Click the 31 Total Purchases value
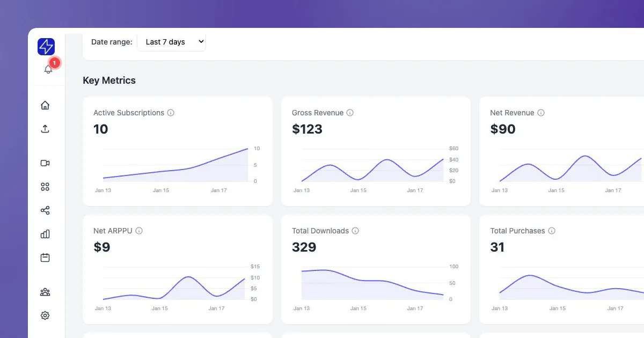This screenshot has height=338, width=644. click(x=497, y=247)
